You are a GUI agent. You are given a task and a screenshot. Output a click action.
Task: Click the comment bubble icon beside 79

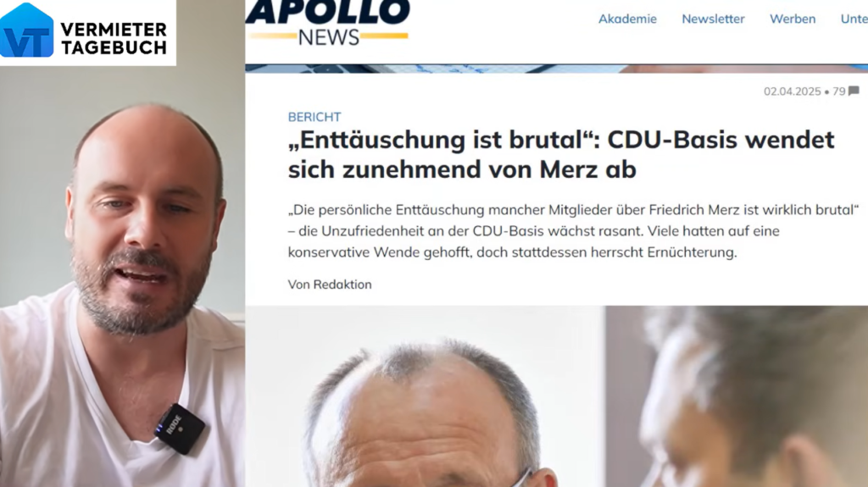pyautogui.click(x=854, y=91)
